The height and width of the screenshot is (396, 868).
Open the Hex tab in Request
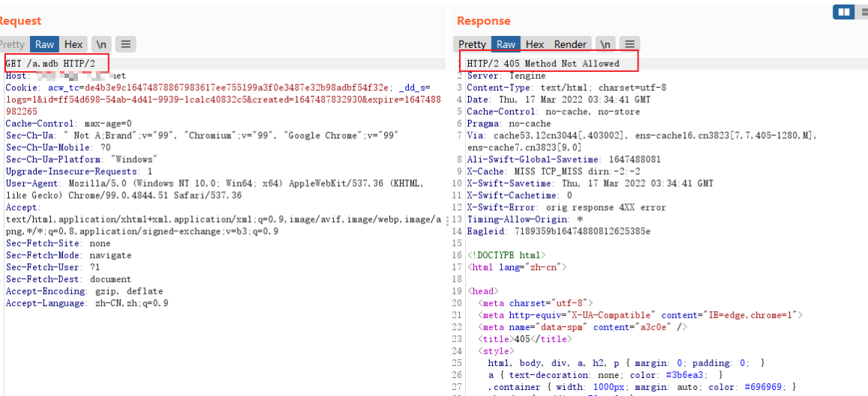click(x=74, y=44)
